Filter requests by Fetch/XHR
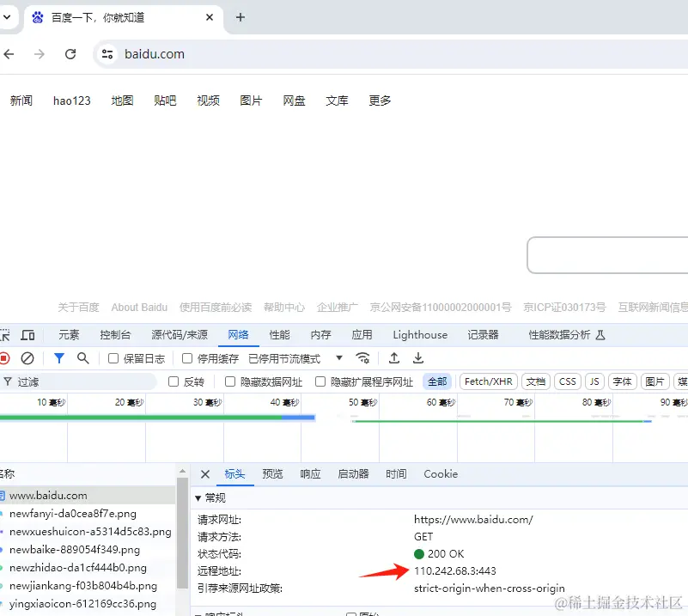This screenshot has height=616, width=688. 489,381
